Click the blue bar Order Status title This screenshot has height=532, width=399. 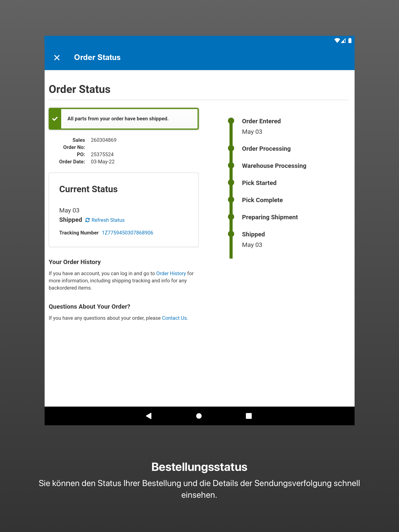[97, 57]
